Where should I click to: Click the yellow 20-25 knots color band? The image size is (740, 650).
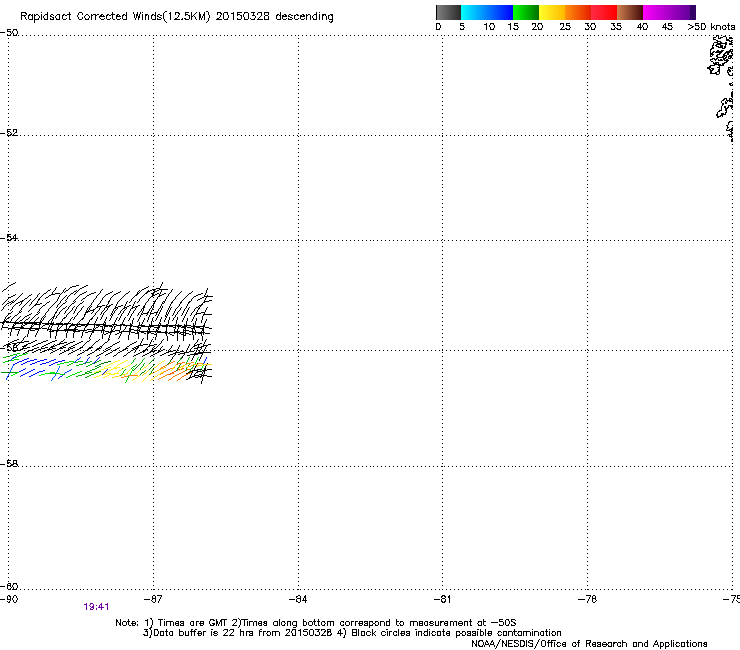pyautogui.click(x=552, y=12)
